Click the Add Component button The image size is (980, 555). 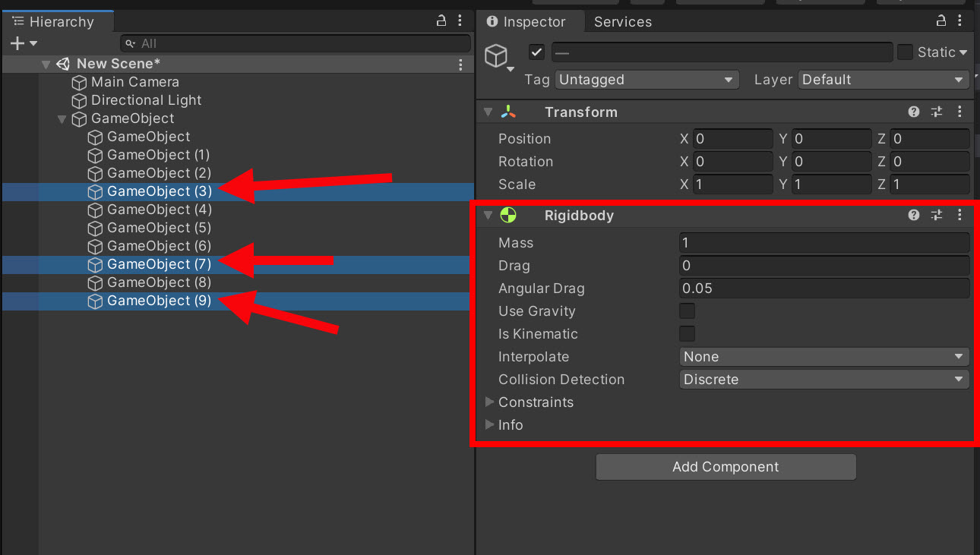coord(726,467)
